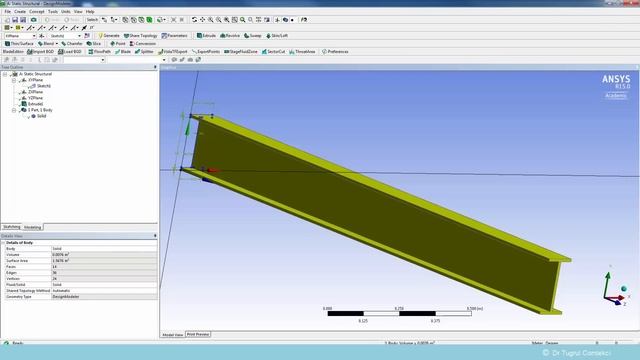Open the Help menu
640x360 pixels.
90,11
